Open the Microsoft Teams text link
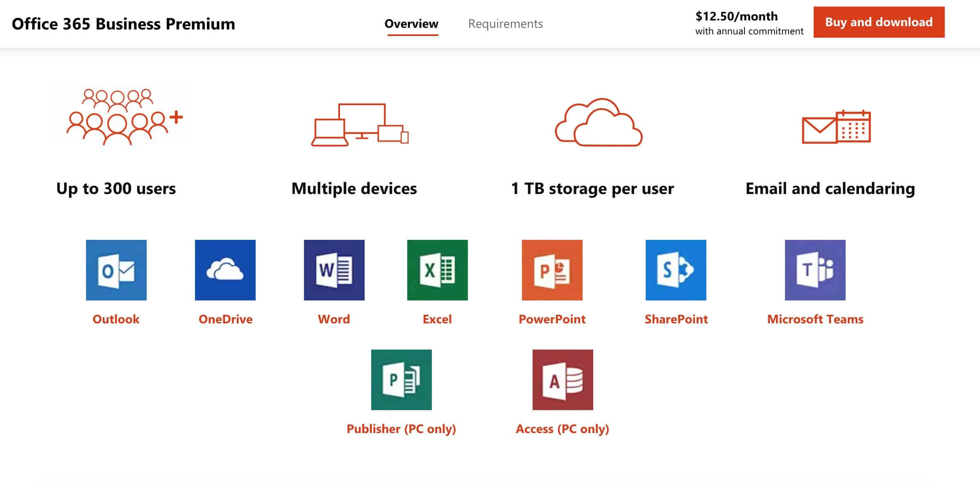The width and height of the screenshot is (980, 483). coord(815,319)
